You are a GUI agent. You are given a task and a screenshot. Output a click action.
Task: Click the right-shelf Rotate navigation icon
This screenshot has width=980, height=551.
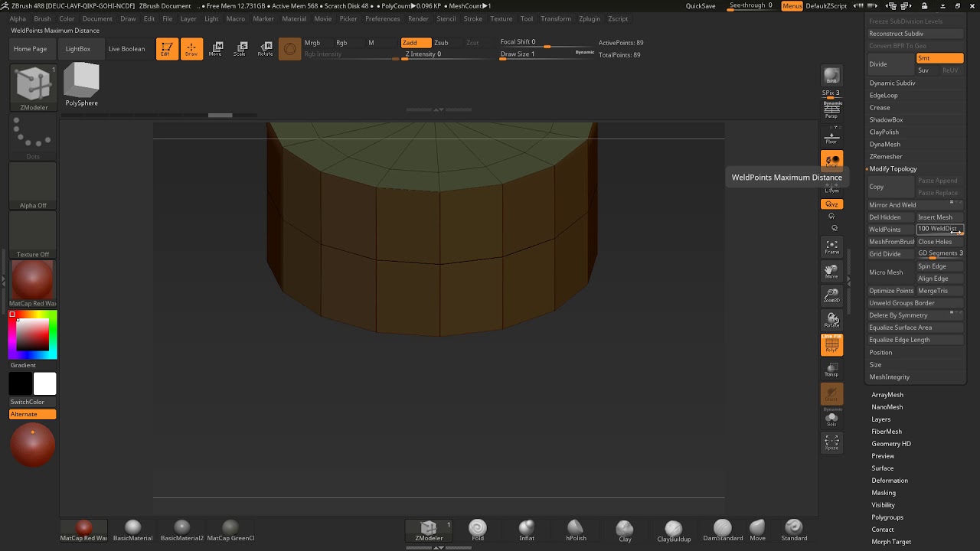pyautogui.click(x=831, y=320)
